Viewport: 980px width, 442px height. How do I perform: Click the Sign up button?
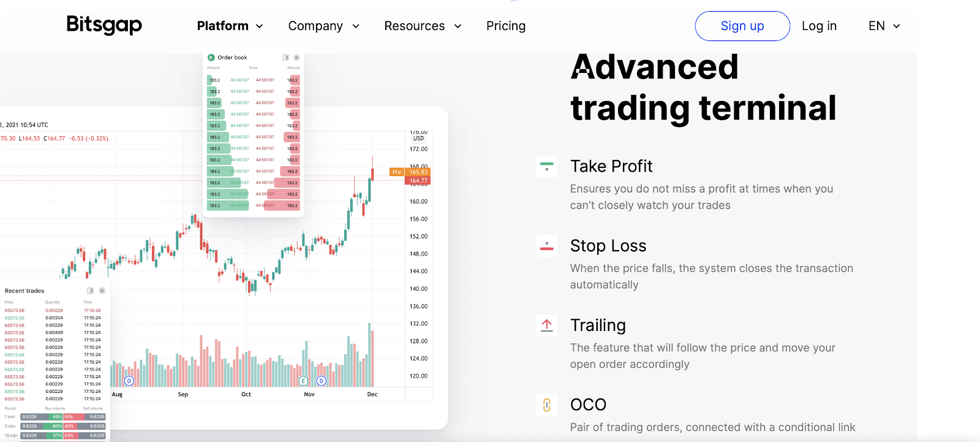click(x=742, y=26)
